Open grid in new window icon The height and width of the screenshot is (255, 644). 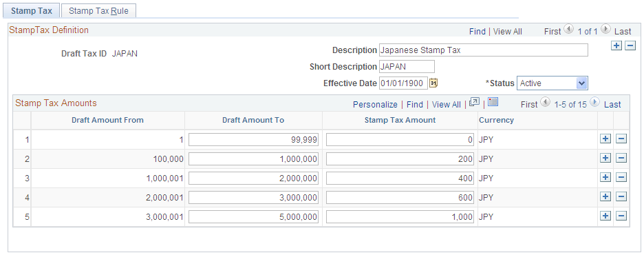coord(474,102)
